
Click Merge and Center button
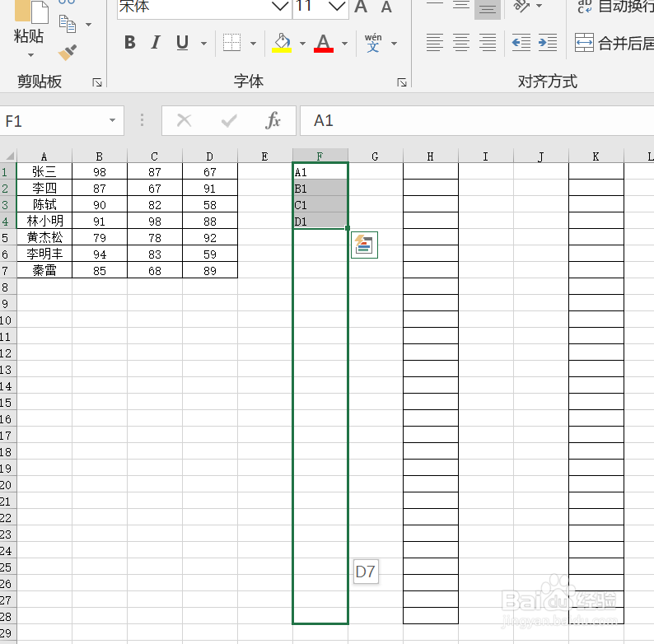click(614, 43)
